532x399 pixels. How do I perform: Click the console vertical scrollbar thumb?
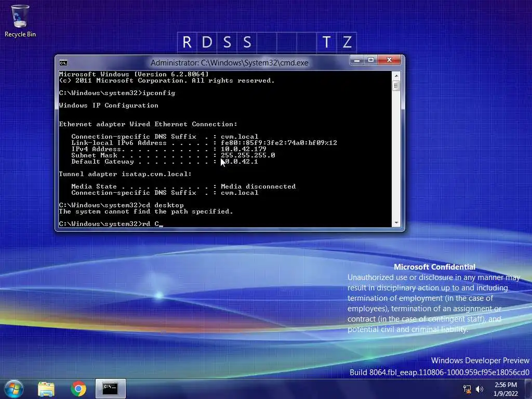pyautogui.click(x=396, y=86)
